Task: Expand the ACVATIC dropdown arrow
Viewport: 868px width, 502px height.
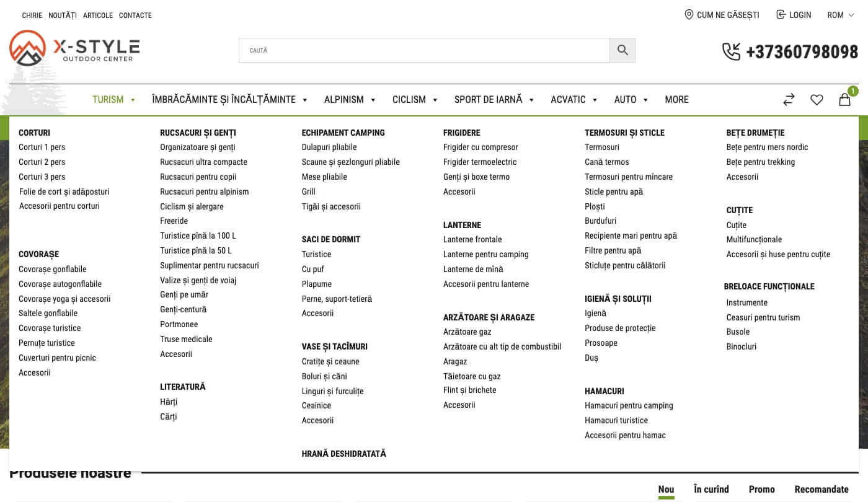Action: click(595, 100)
